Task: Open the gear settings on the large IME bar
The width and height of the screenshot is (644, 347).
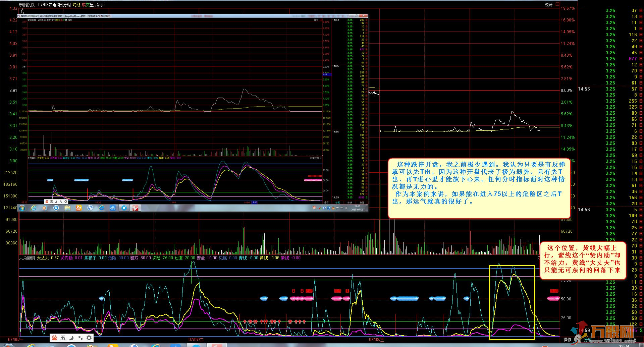Action: [x=89, y=338]
